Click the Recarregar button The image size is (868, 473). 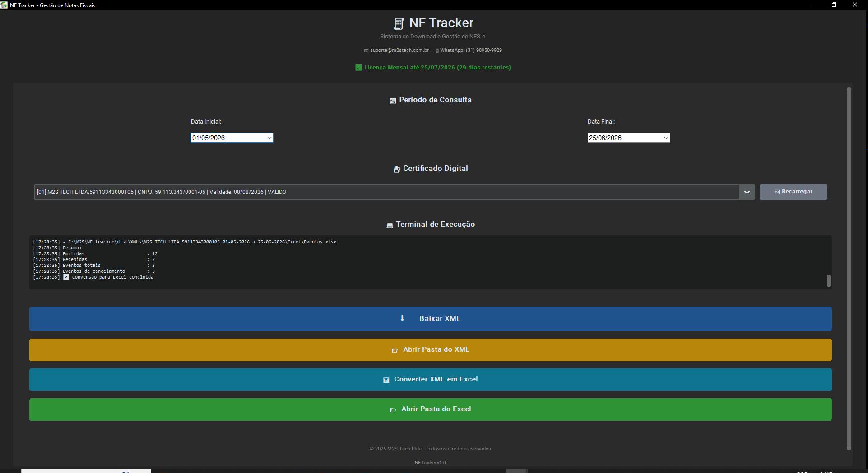click(793, 192)
